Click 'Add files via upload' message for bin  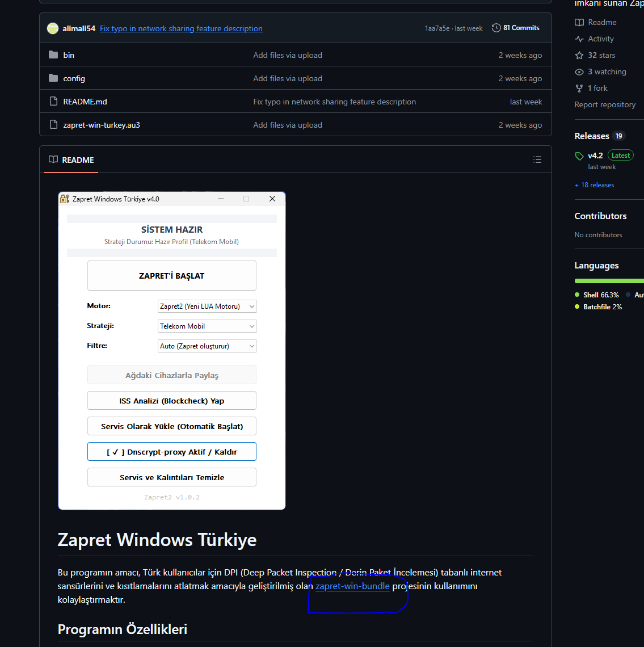click(288, 55)
